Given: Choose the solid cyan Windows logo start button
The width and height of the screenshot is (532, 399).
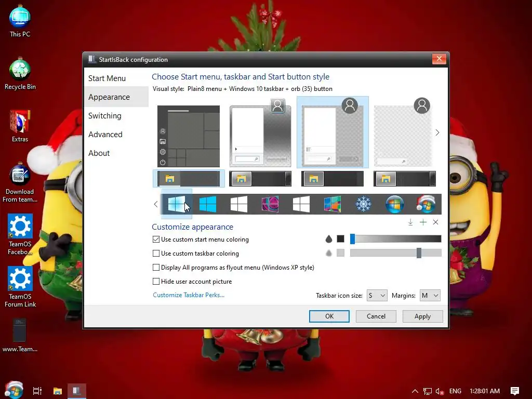Looking at the screenshot, I should click(x=208, y=204).
